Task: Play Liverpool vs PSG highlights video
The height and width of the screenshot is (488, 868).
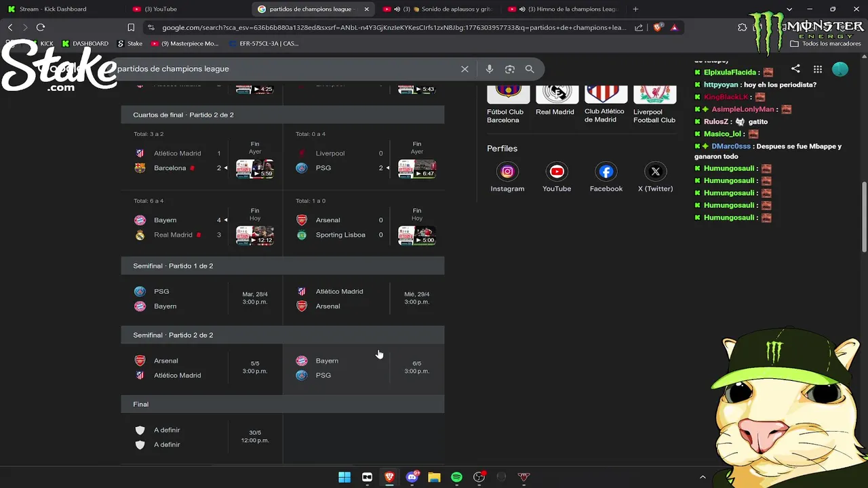Action: tap(416, 169)
